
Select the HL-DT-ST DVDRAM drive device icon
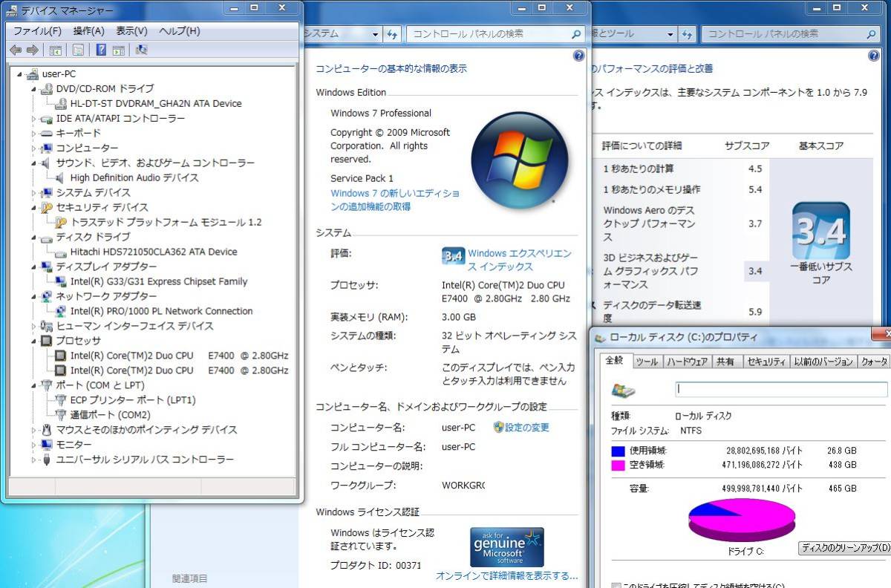click(61, 103)
